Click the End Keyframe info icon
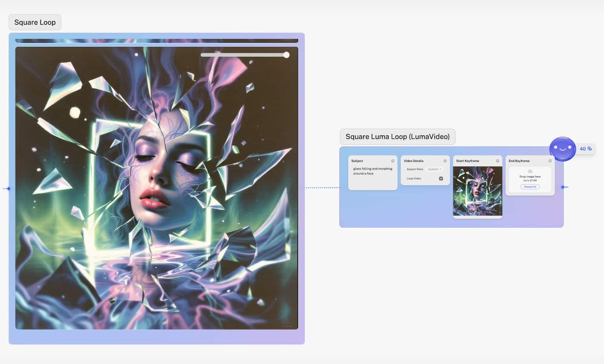The width and height of the screenshot is (604, 364). click(550, 160)
